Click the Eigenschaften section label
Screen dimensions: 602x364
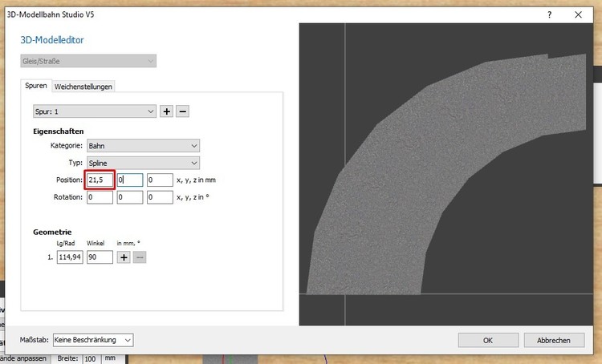[59, 131]
